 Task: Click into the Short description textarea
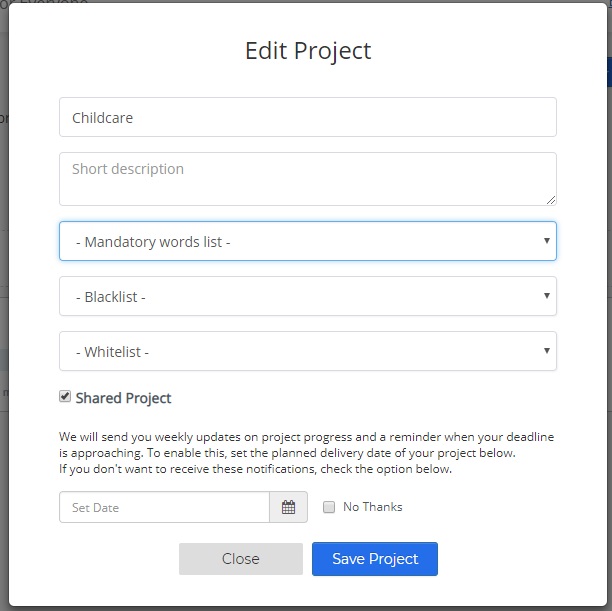coord(308,179)
